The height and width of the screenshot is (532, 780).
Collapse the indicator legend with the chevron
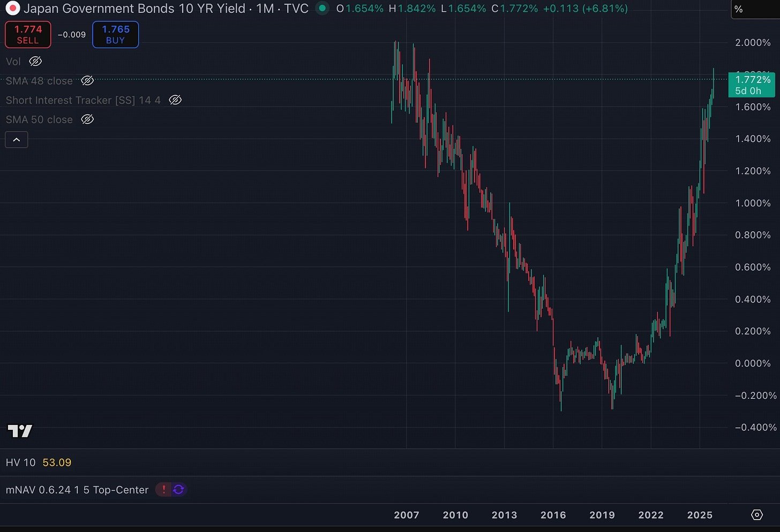click(x=16, y=139)
